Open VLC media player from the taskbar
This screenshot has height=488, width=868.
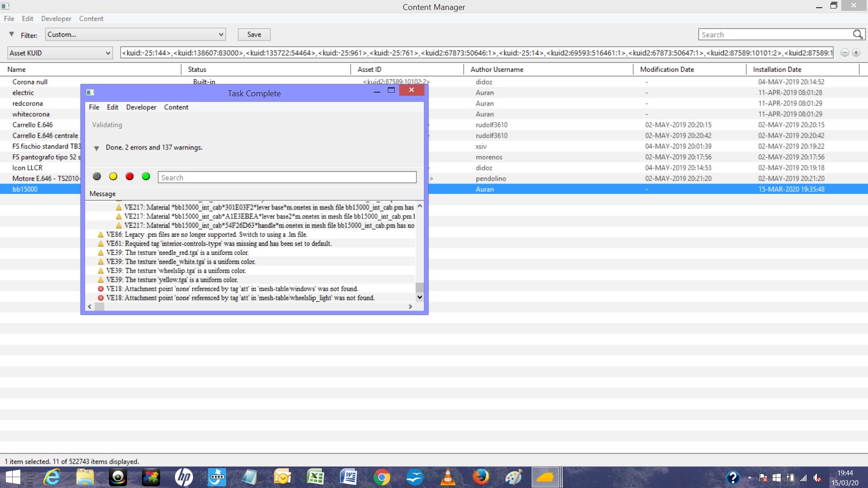point(448,477)
